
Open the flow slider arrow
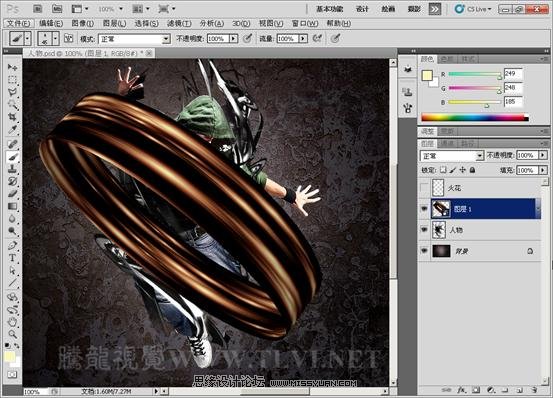coord(303,38)
